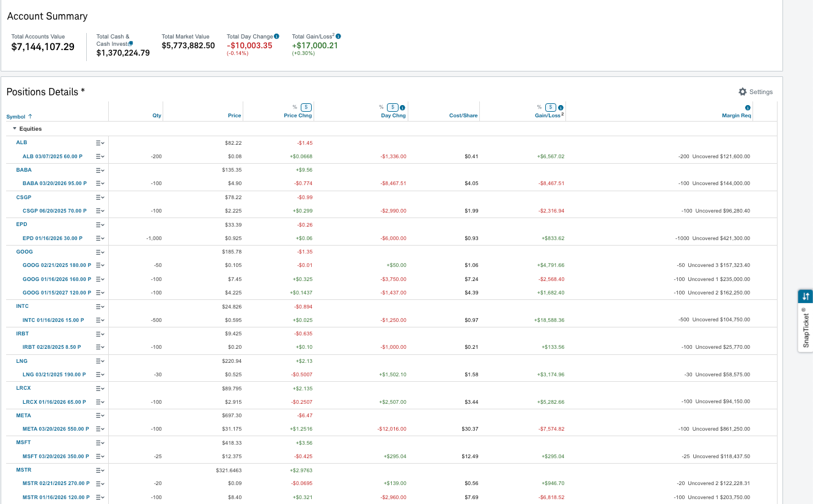Open actions menu icon for MSTR stock row
This screenshot has width=813, height=504.
coord(100,470)
